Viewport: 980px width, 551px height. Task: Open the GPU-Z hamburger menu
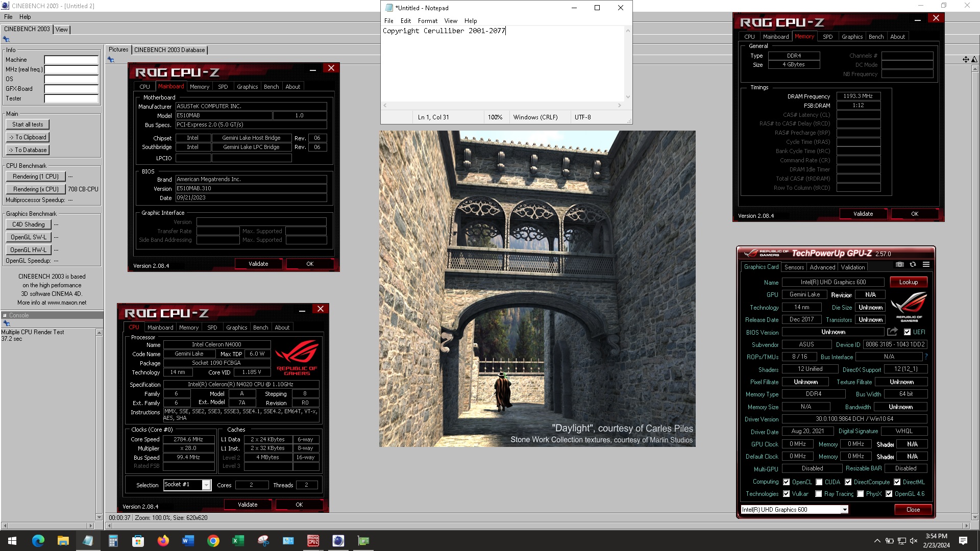tap(926, 265)
